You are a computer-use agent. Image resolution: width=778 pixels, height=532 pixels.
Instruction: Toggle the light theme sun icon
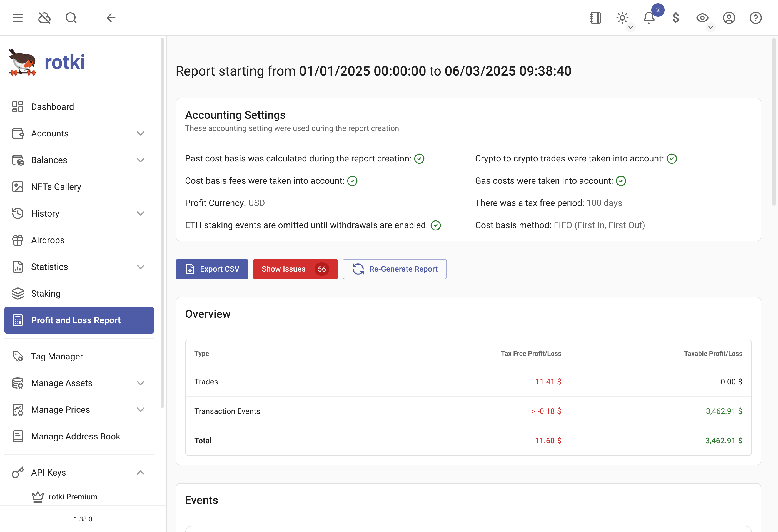622,18
